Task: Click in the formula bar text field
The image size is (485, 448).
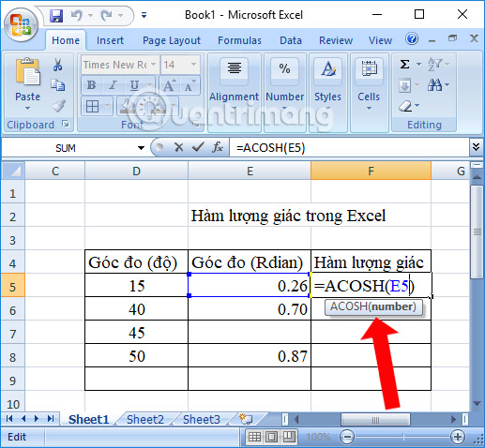Action: pyautogui.click(x=349, y=147)
